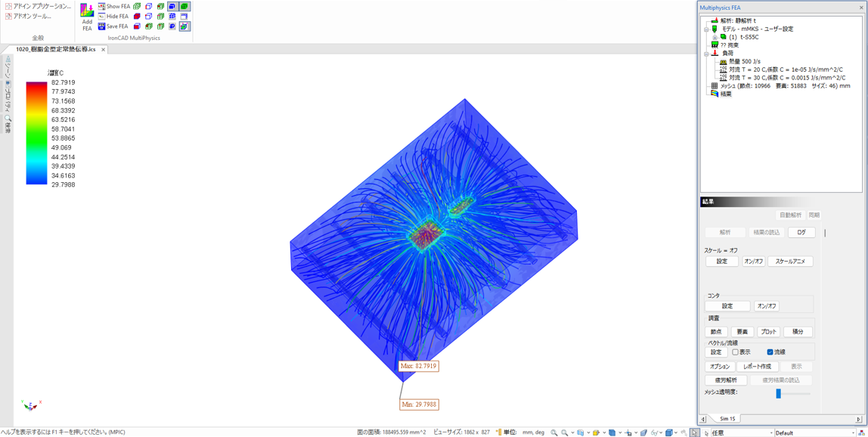Open アドオン ツール add-on tools
The width and height of the screenshot is (868, 437).
[x=29, y=16]
